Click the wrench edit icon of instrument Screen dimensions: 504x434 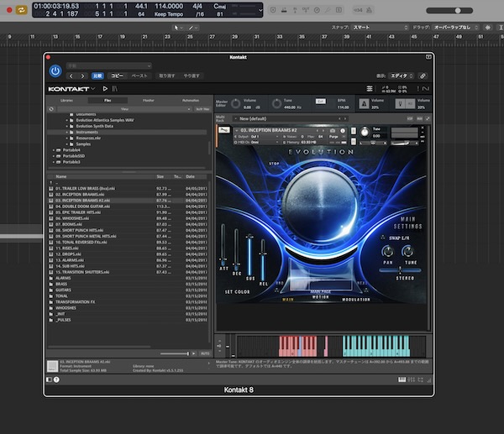tap(224, 130)
